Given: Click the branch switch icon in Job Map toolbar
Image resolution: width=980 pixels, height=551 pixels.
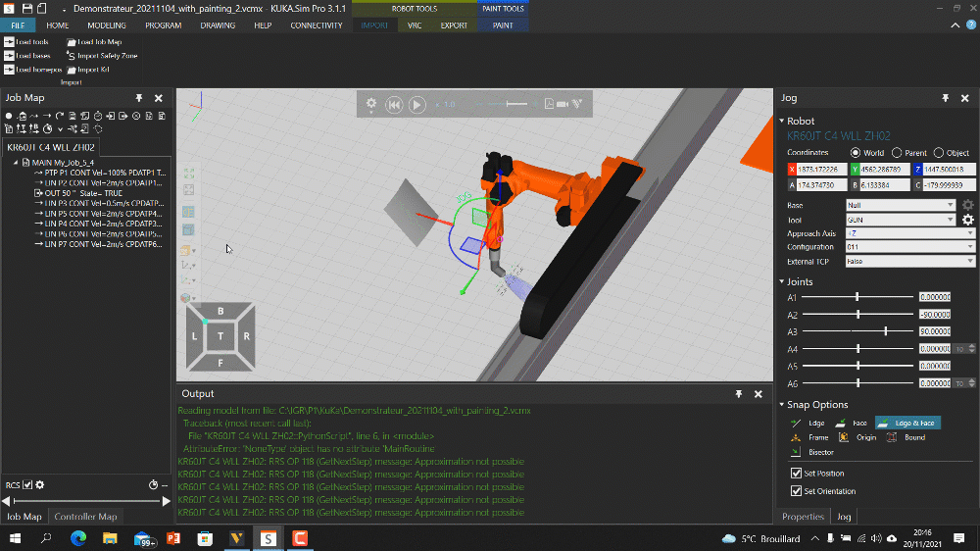Looking at the screenshot, I should [72, 128].
